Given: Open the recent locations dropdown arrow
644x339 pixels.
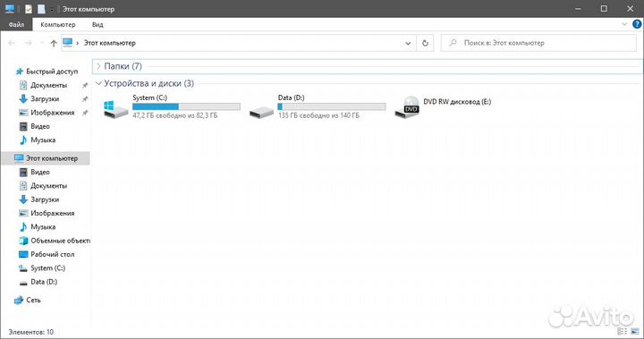Looking at the screenshot, I should pyautogui.click(x=42, y=43).
